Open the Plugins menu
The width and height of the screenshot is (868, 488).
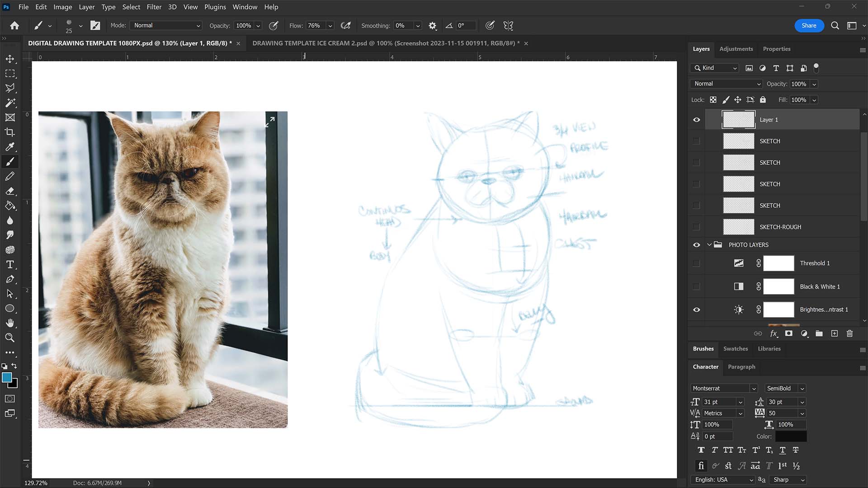(x=215, y=7)
